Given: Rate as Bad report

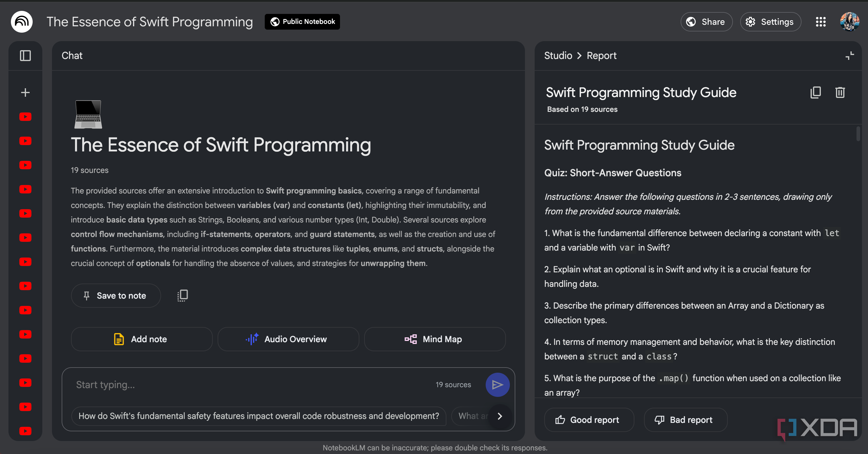Looking at the screenshot, I should [x=685, y=420].
